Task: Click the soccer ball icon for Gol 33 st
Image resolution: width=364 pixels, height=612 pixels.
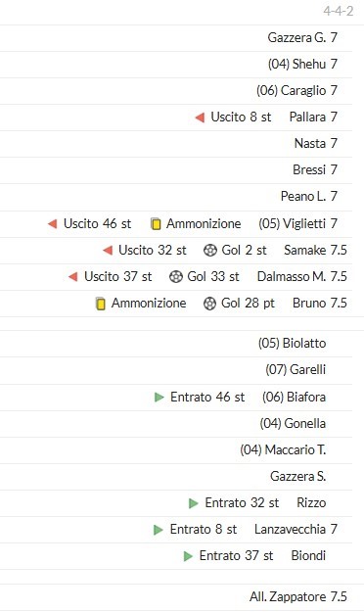Action: (x=176, y=277)
